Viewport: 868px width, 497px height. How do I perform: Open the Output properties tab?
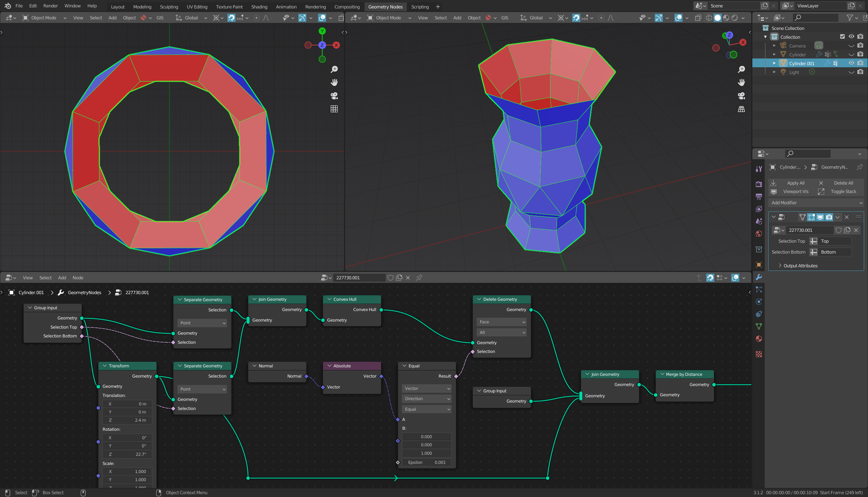coord(759,197)
